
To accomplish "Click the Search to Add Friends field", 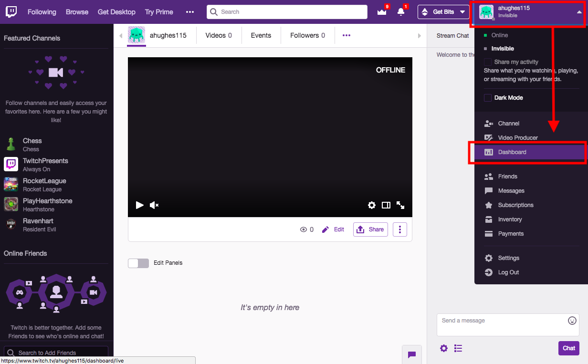I will point(56,353).
